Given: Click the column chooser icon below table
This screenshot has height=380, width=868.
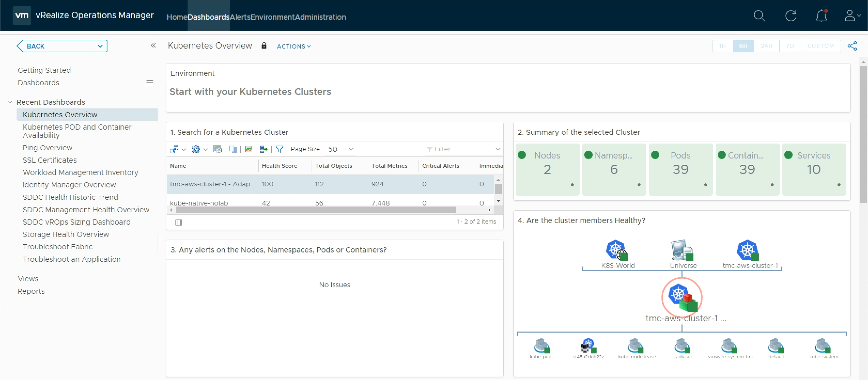Looking at the screenshot, I should (x=179, y=223).
